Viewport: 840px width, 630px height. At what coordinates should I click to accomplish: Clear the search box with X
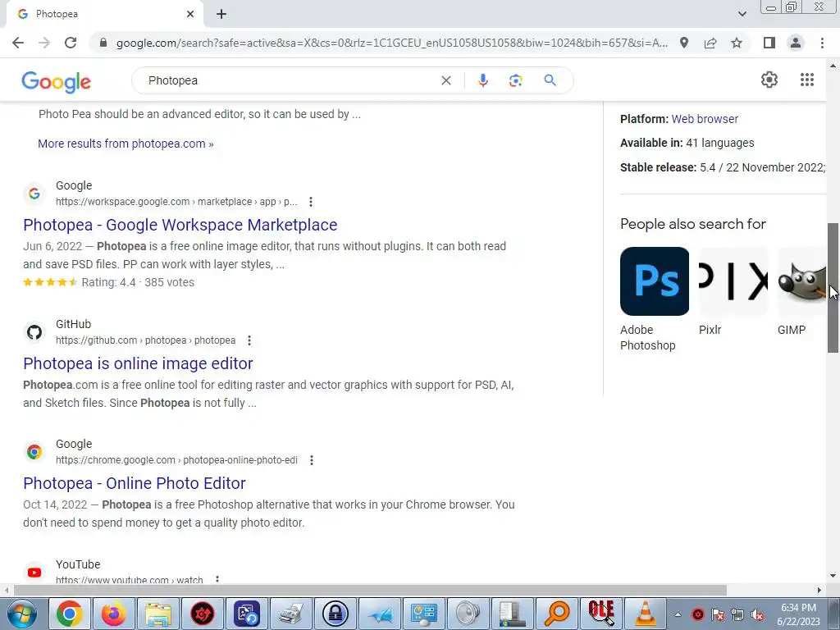445,80
